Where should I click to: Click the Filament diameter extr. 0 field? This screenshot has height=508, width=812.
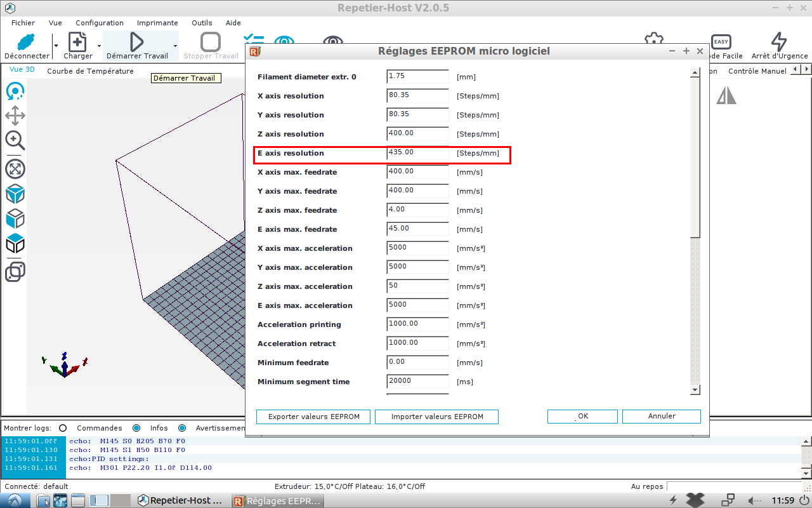[x=417, y=77]
